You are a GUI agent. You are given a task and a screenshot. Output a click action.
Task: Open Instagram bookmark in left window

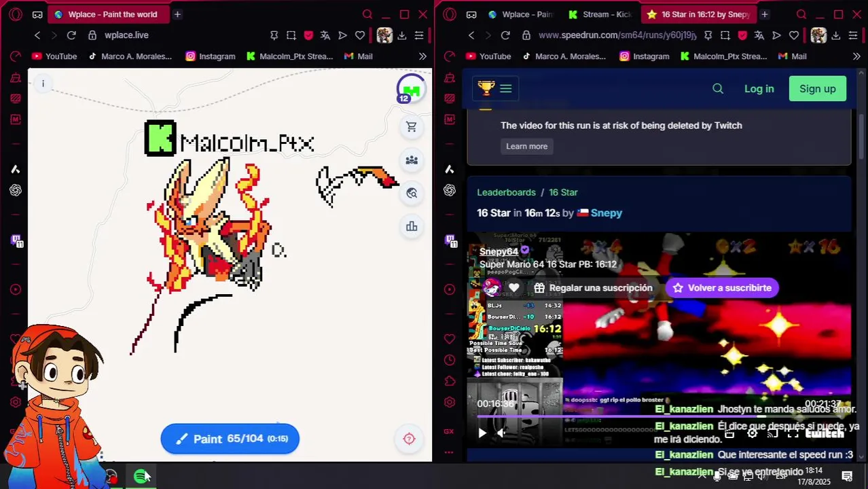(x=211, y=56)
